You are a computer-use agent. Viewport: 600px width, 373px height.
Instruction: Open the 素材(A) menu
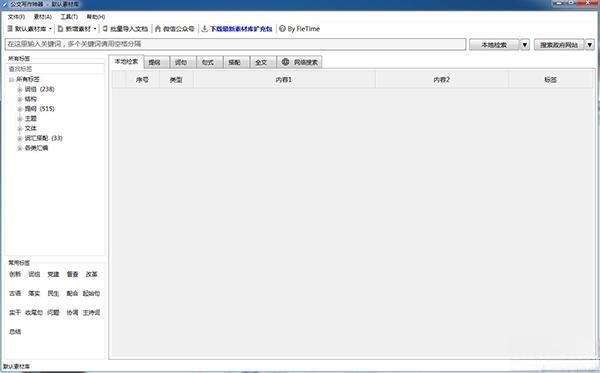42,17
